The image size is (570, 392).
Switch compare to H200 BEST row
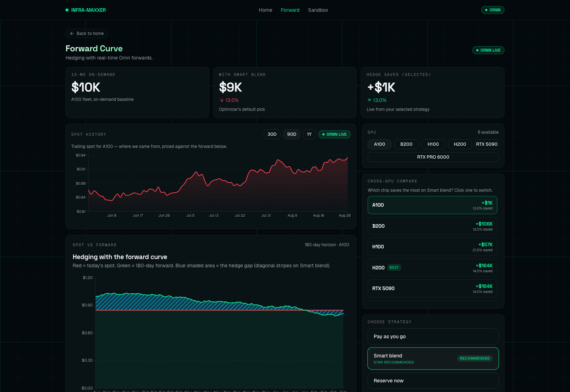[432, 268]
